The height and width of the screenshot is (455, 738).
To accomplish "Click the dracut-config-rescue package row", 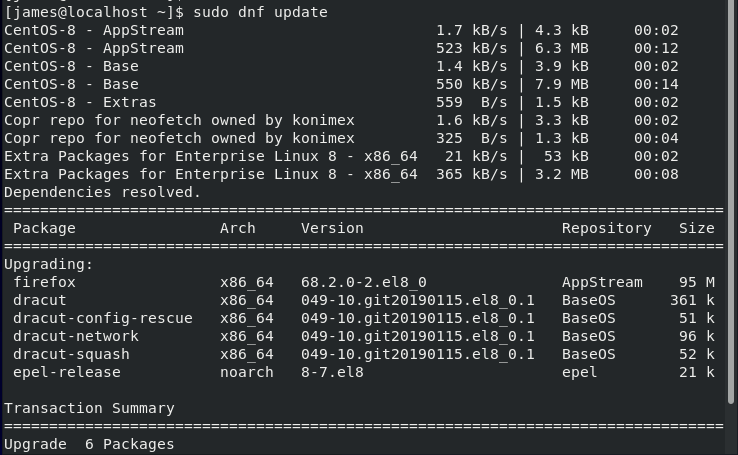I will pyautogui.click(x=102, y=318).
